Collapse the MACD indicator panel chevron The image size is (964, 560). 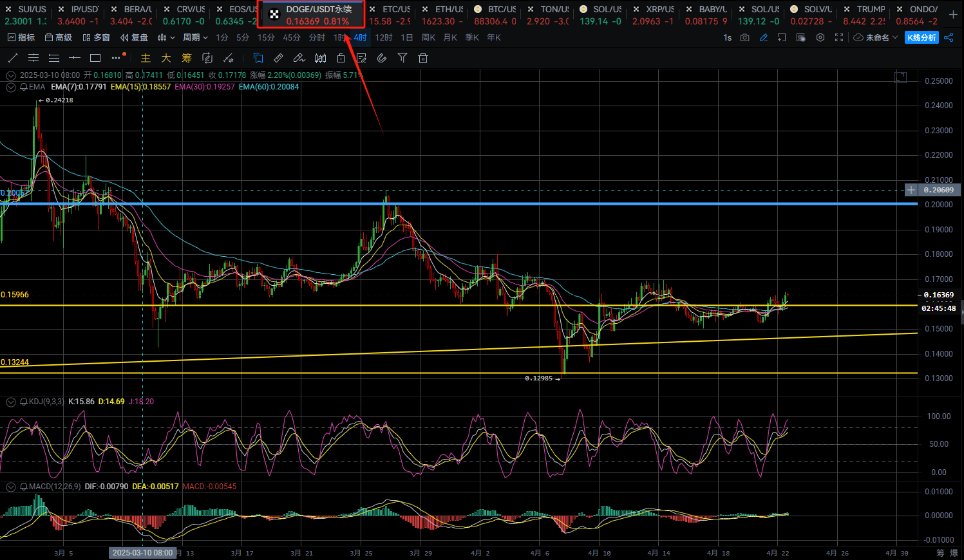[x=11, y=487]
